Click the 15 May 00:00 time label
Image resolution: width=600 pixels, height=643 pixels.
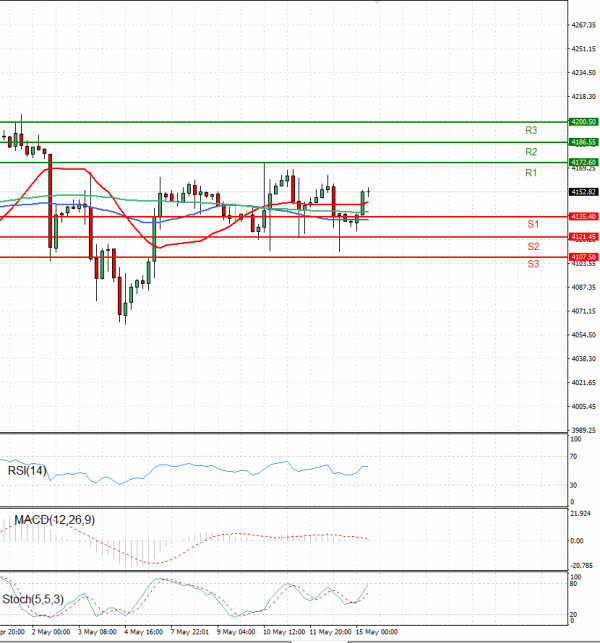[376, 632]
